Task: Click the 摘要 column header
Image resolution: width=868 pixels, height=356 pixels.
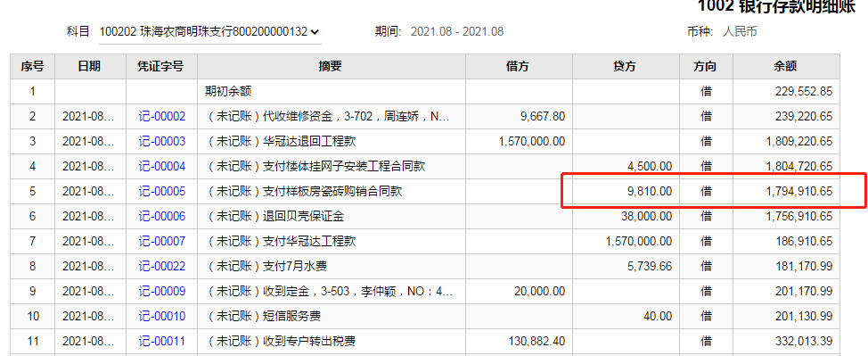Action: [x=331, y=67]
